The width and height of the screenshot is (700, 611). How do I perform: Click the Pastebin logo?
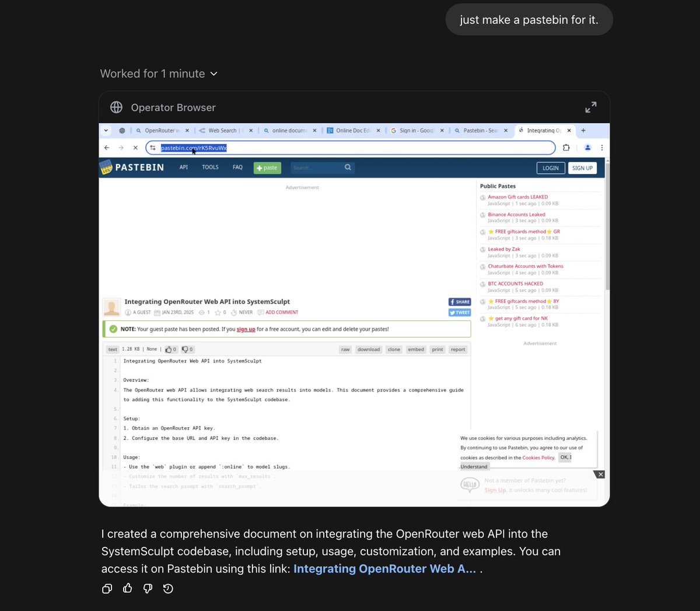point(132,167)
